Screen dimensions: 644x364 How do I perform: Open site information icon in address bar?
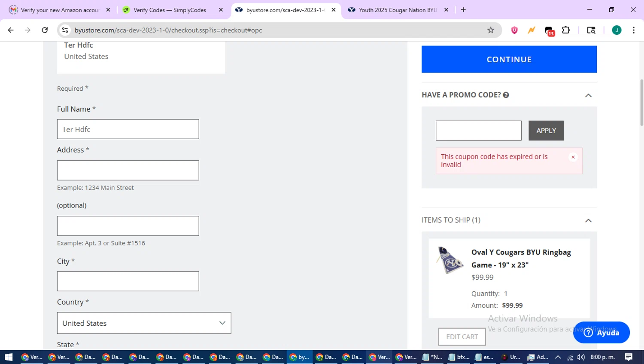(x=65, y=30)
